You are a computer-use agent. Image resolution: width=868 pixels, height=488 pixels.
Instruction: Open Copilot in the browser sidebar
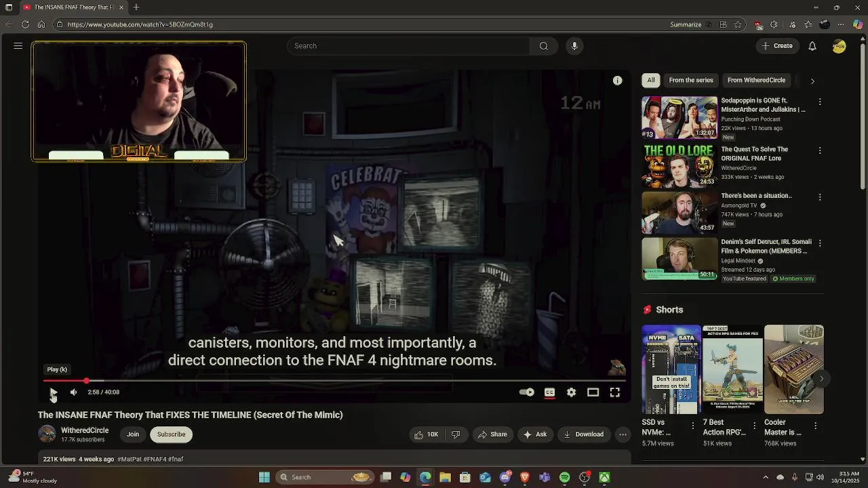point(858,24)
